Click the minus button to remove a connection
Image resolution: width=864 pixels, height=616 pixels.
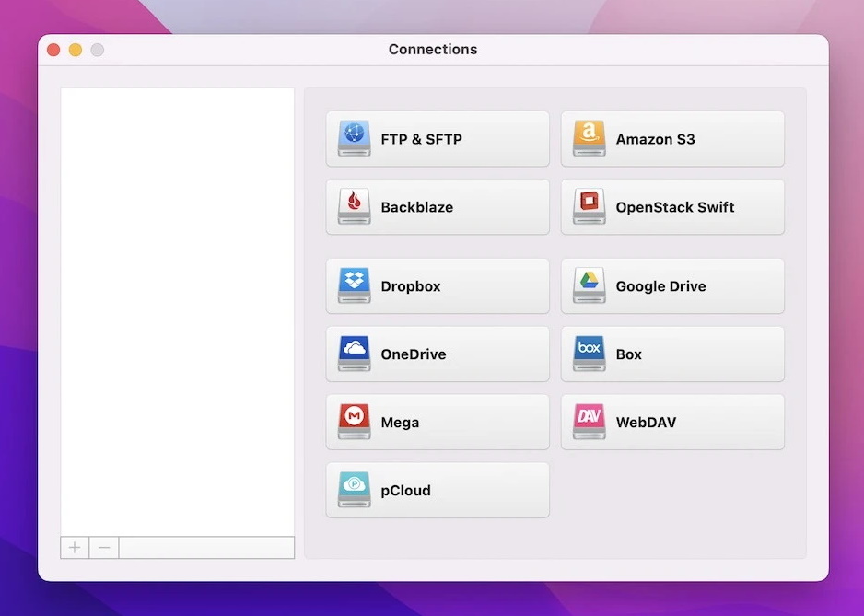[104, 548]
